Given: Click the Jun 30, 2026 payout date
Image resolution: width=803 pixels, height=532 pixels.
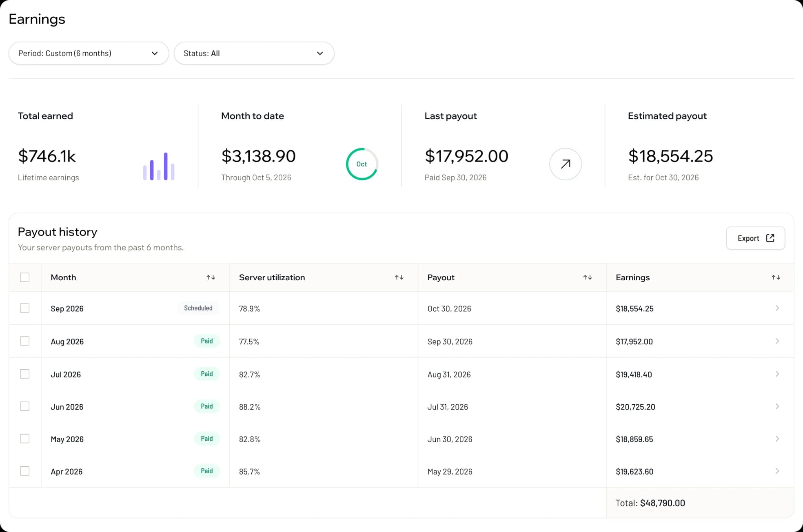Looking at the screenshot, I should point(450,439).
